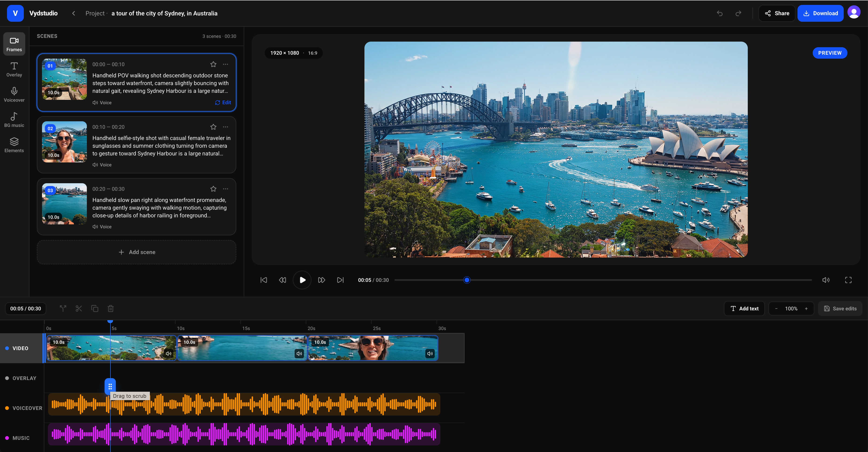This screenshot has width=868, height=452.
Task: Select the purple music waveform clip
Action: click(244, 434)
